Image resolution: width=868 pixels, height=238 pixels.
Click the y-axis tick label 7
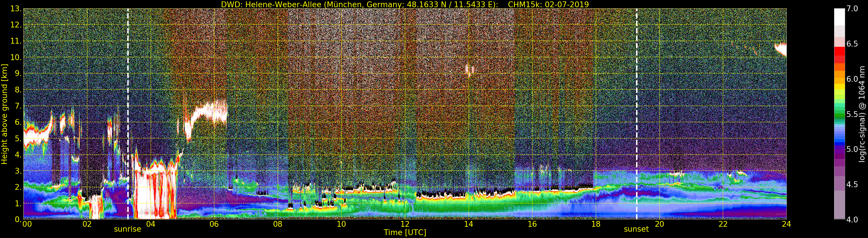pyautogui.click(x=18, y=106)
